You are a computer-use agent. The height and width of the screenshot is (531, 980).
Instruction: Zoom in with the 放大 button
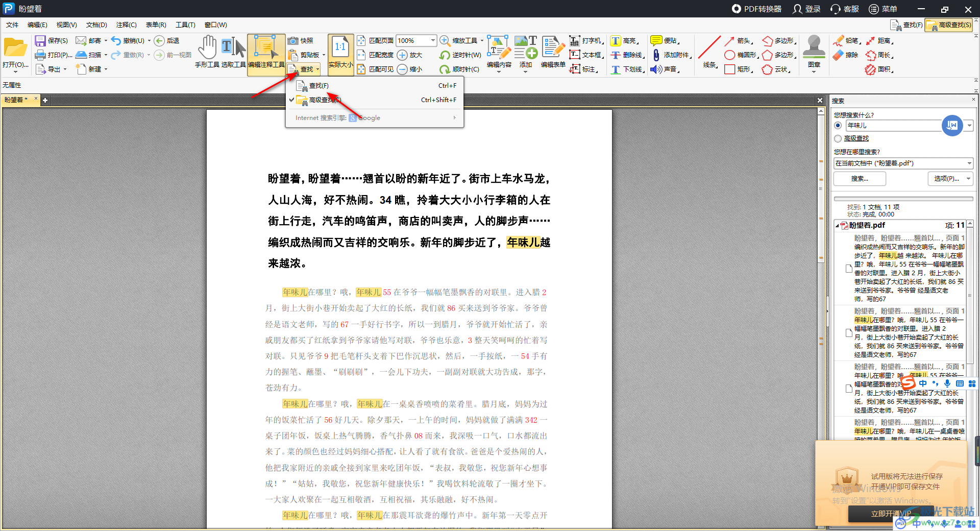(410, 55)
